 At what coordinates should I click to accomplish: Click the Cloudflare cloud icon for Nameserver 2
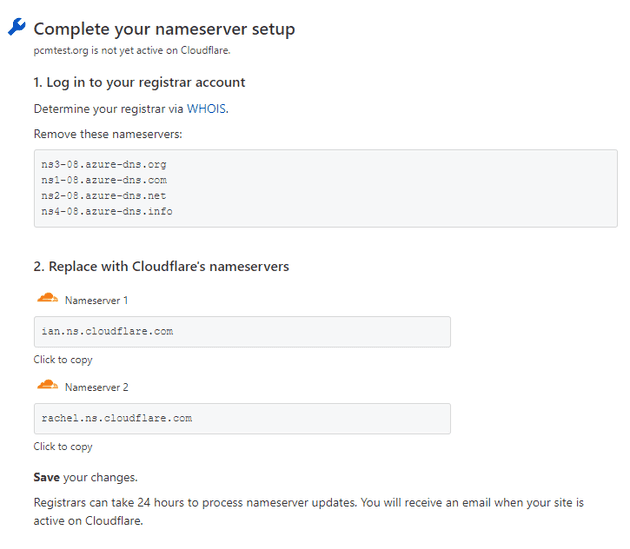pos(47,385)
